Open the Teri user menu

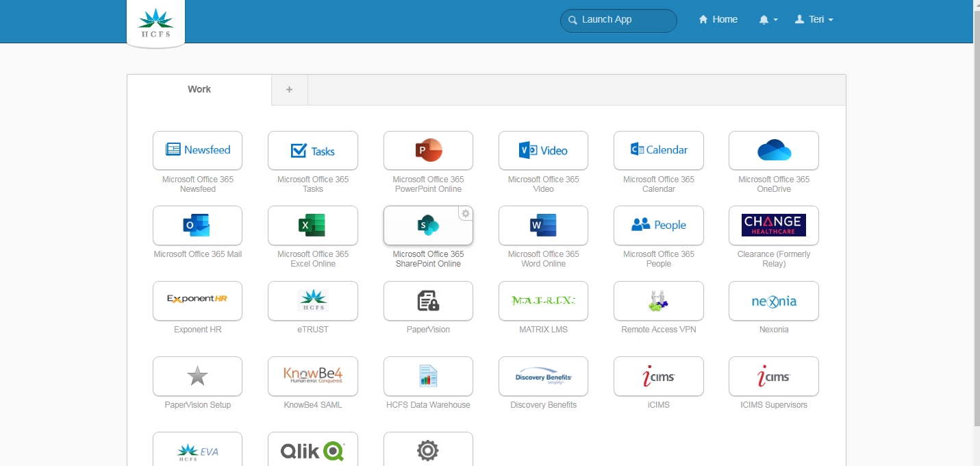point(814,20)
